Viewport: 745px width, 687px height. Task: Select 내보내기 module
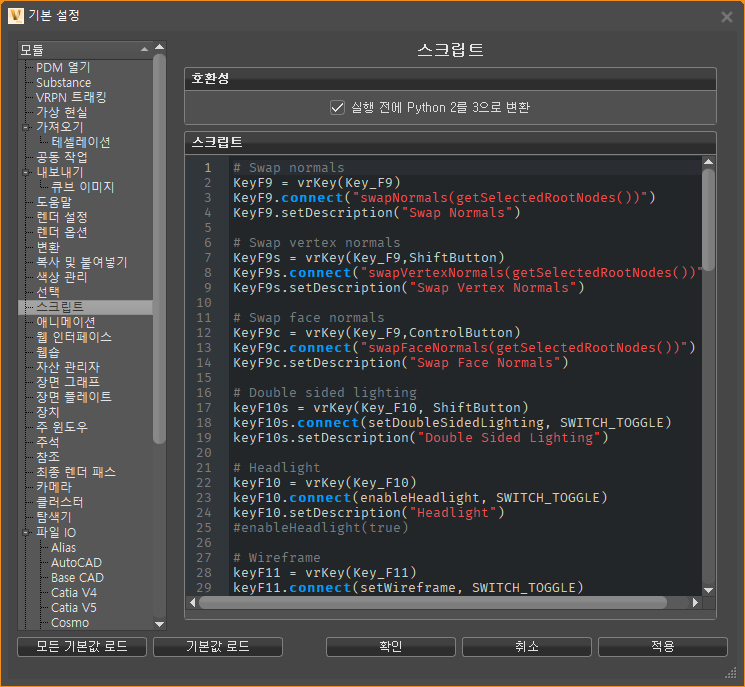click(x=60, y=172)
